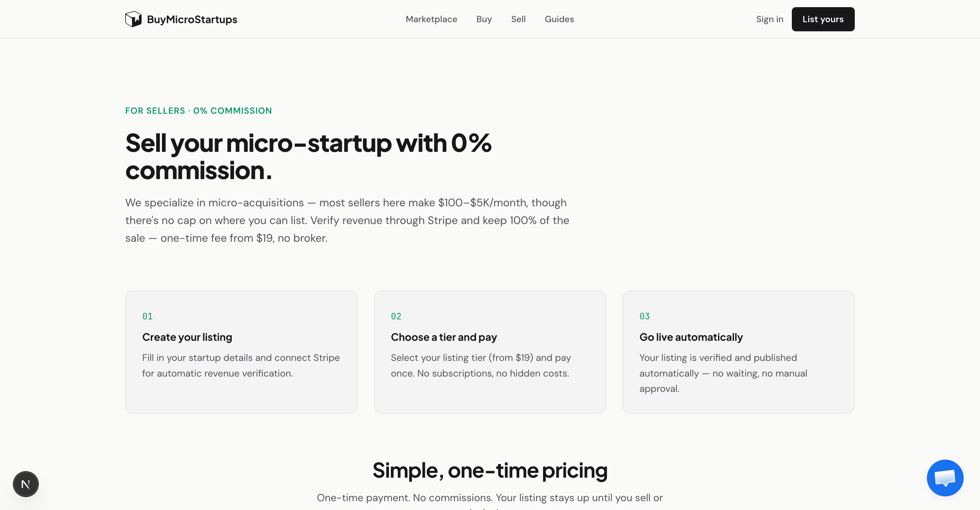The image size is (980, 510).
Task: Click the Sign in link
Action: pos(770,19)
